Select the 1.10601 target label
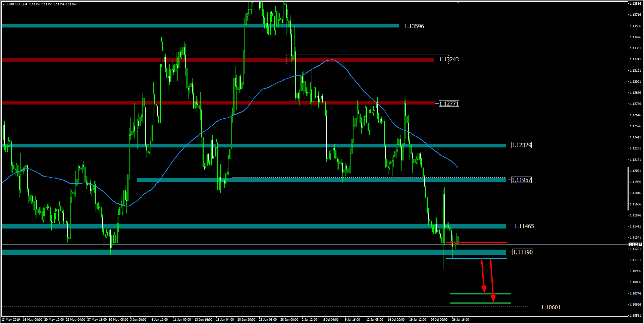The width and height of the screenshot is (644, 324). 551,307
